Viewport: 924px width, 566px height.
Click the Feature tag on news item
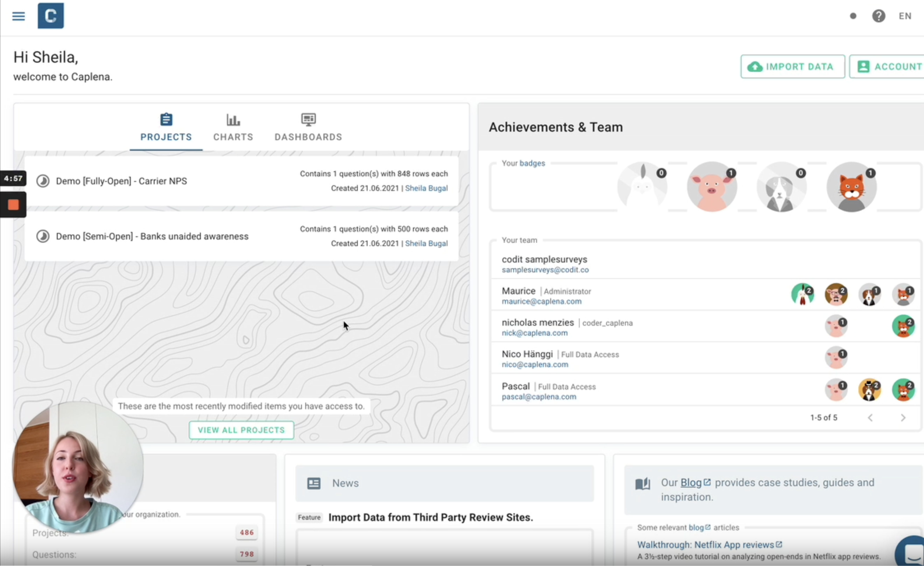point(309,518)
